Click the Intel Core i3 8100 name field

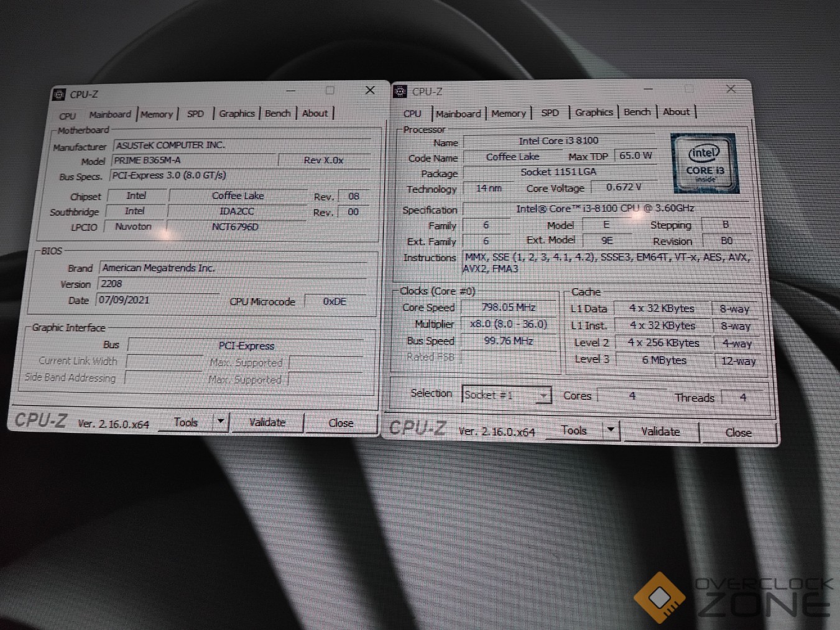(558, 141)
